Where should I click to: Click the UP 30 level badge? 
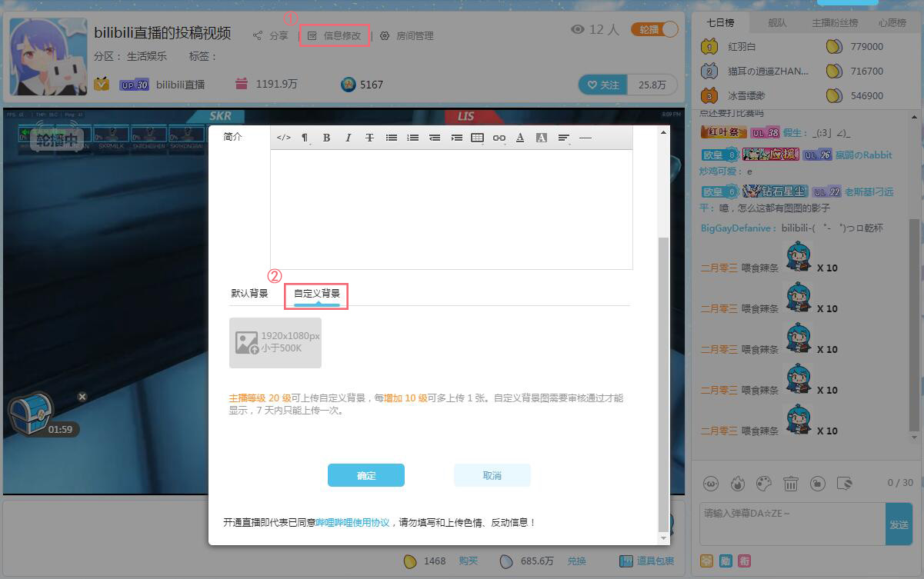[x=134, y=85]
